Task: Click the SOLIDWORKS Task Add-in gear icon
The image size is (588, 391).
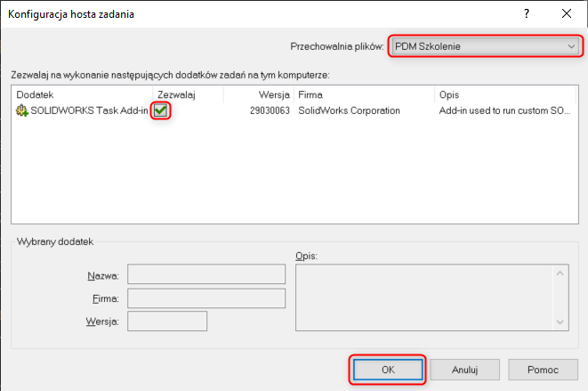Action: 21,110
